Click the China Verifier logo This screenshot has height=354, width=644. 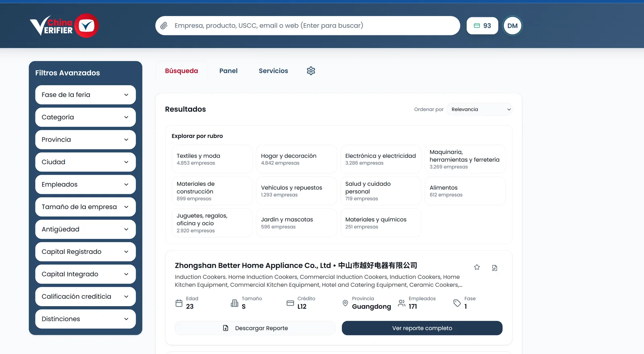[64, 26]
